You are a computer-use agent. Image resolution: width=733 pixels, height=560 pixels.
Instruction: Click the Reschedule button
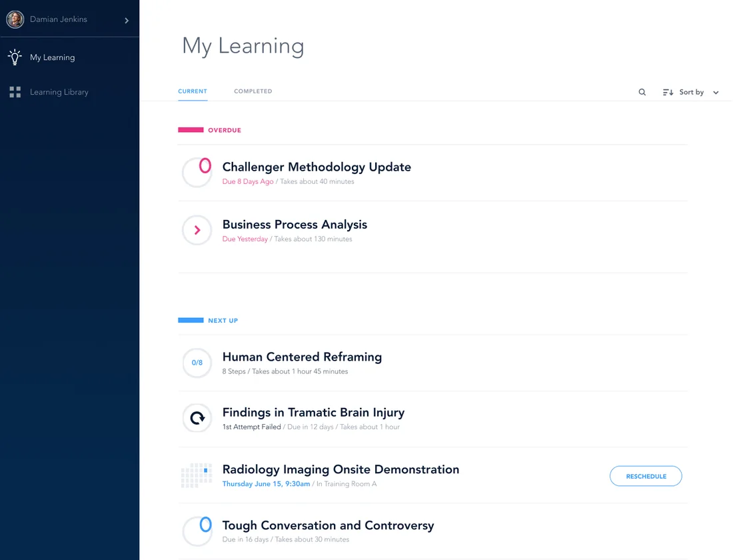click(x=646, y=476)
